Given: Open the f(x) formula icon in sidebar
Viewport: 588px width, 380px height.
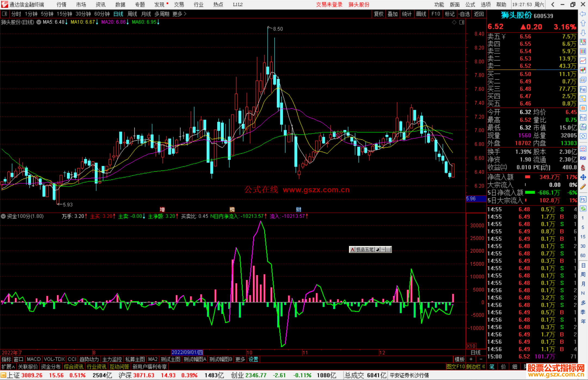Looking at the screenshot, I should pos(583,127).
